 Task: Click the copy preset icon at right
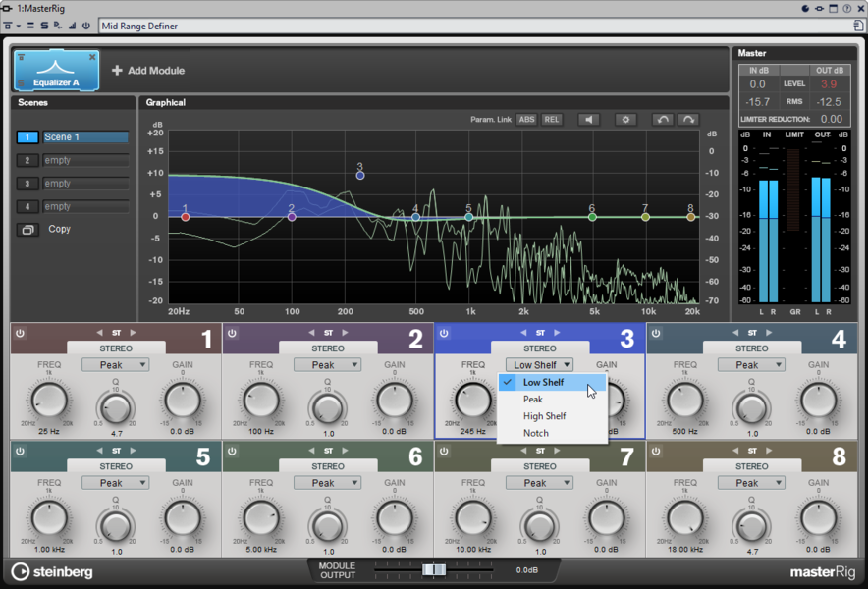(858, 26)
